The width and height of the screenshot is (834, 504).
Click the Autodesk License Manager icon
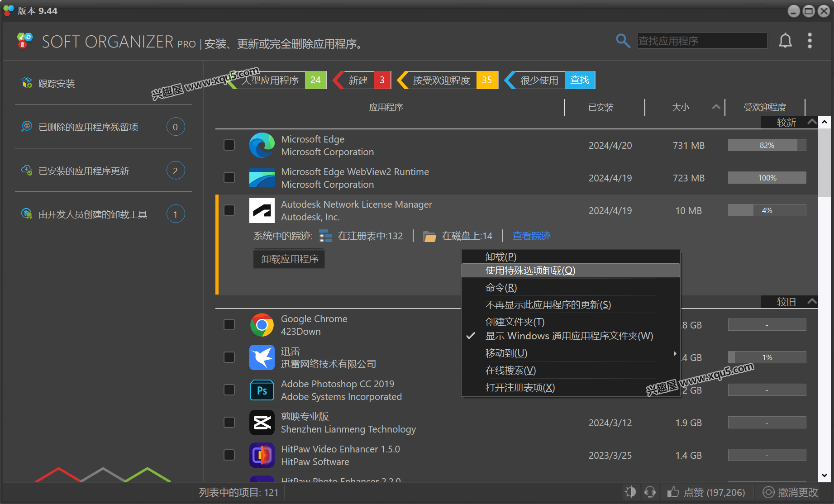pyautogui.click(x=262, y=210)
